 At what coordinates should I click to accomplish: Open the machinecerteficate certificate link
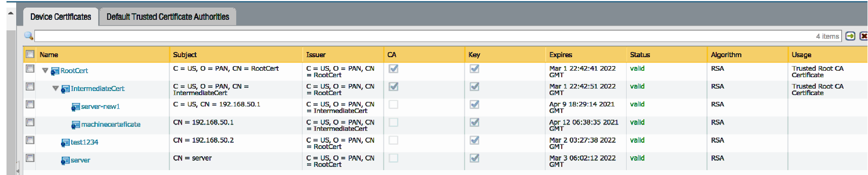110,124
